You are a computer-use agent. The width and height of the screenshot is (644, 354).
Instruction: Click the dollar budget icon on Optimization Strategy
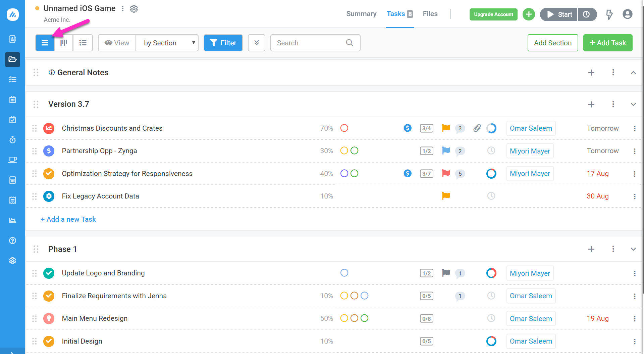(x=408, y=173)
